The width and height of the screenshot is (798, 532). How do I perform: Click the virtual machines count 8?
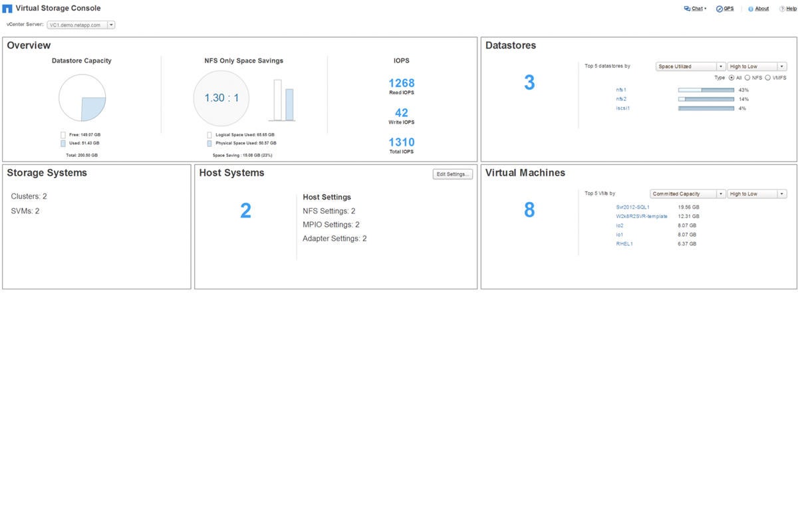pyautogui.click(x=529, y=210)
